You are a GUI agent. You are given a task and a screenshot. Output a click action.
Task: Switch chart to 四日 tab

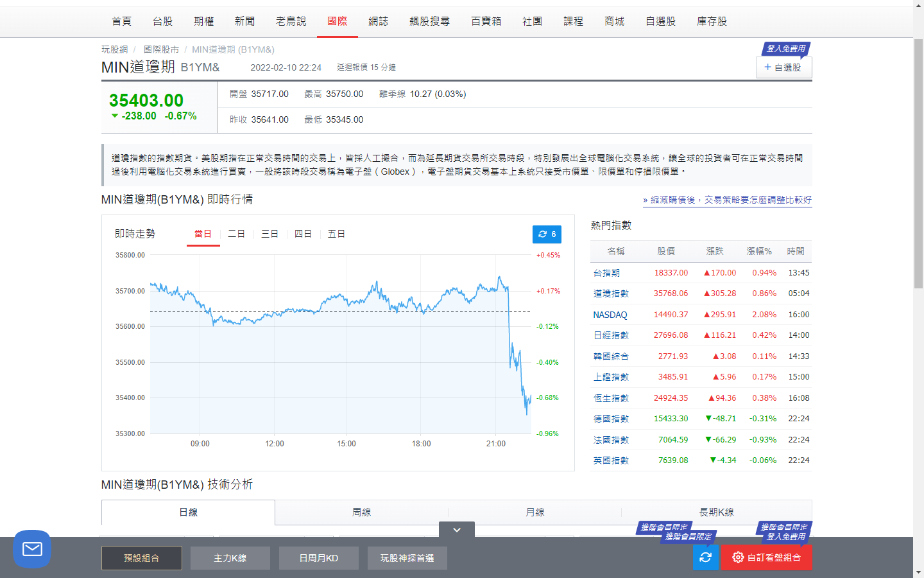[x=304, y=234]
